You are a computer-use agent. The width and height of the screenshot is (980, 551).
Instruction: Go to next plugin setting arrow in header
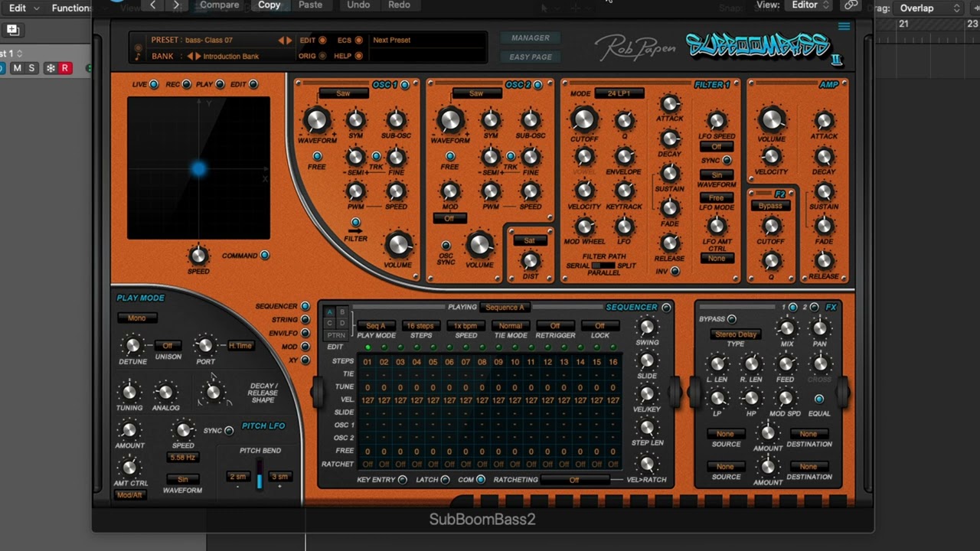(177, 5)
